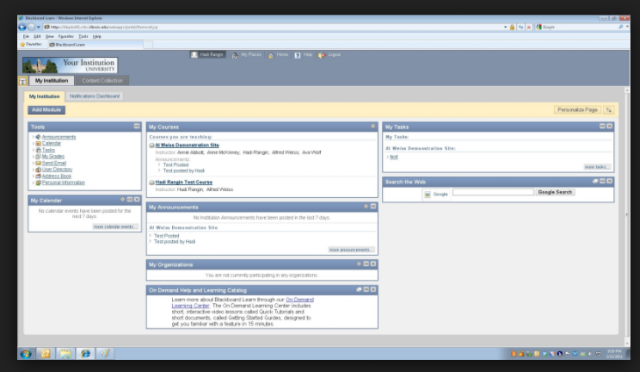This screenshot has height=372, width=640.
Task: Open the Hadi Rangin Test Course link
Action: (184, 182)
